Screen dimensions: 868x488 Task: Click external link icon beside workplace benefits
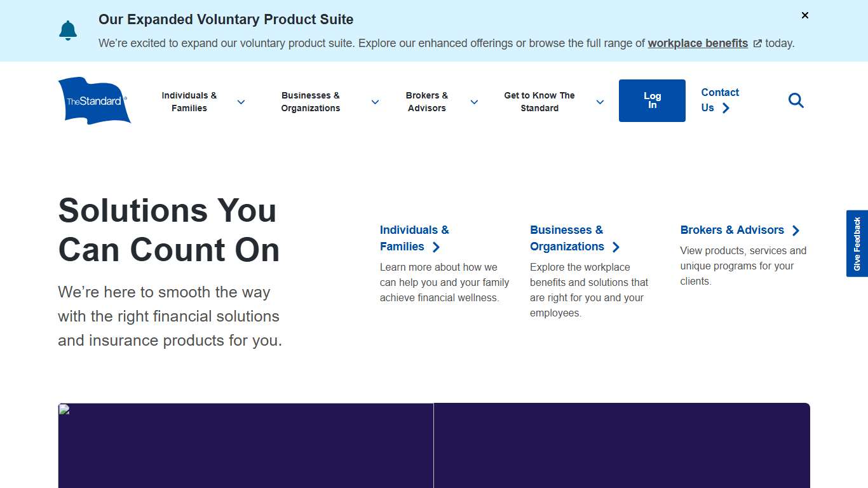[x=757, y=44]
